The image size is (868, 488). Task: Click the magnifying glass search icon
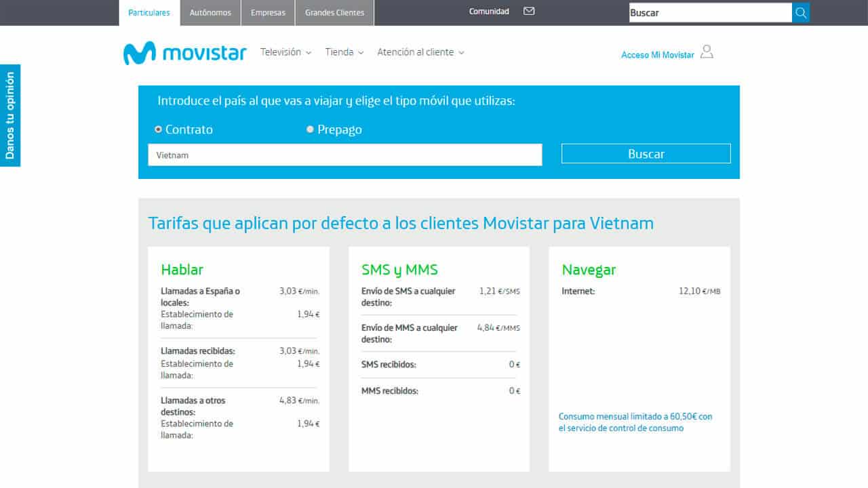[x=801, y=13]
